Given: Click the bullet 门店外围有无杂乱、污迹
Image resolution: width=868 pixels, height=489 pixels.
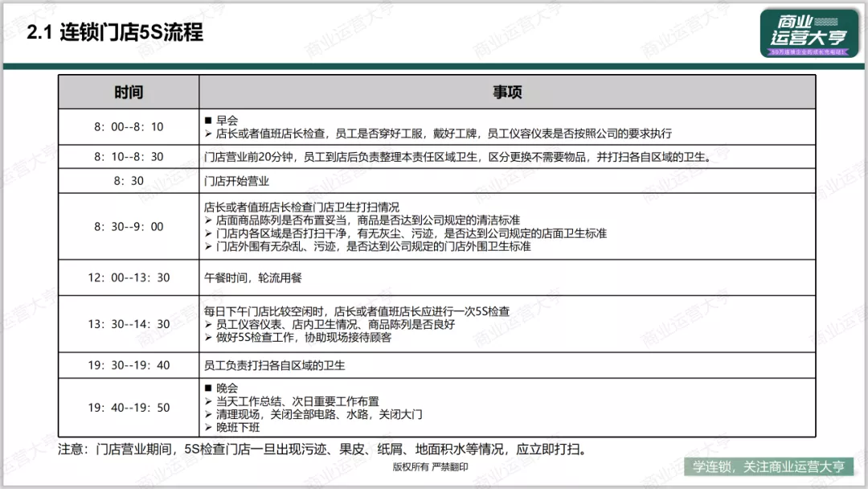Looking at the screenshot, I should tap(373, 246).
